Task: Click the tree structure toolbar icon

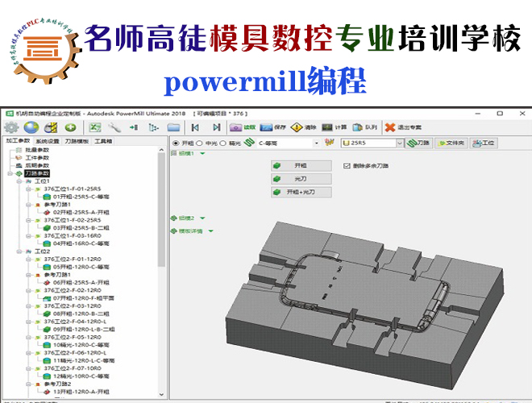Action: tap(153, 127)
